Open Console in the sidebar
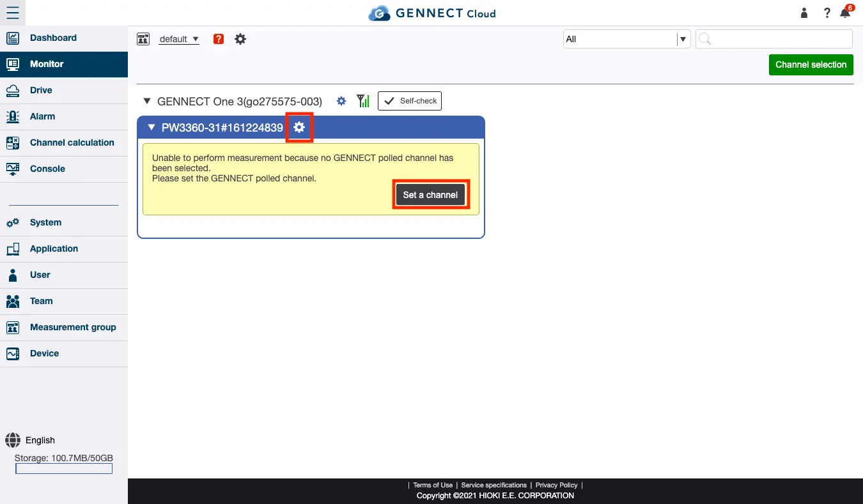The image size is (863, 504). point(64,169)
